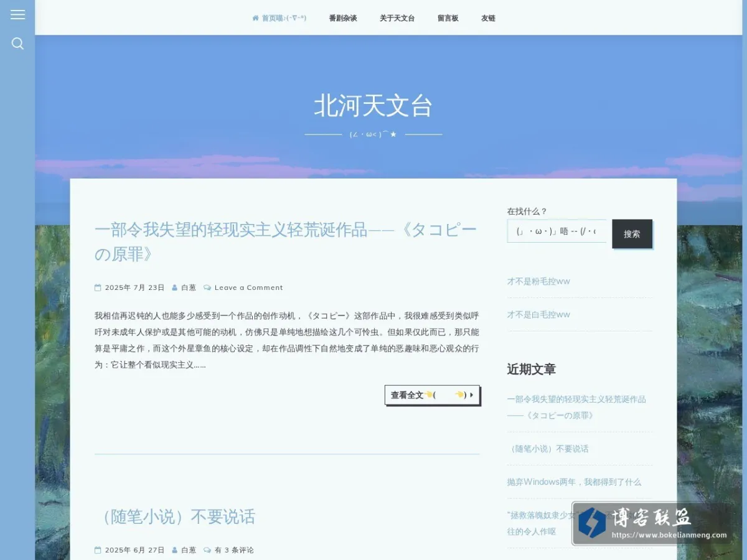Click the 查看全文 read more button
The width and height of the screenshot is (747, 560).
coord(432,395)
